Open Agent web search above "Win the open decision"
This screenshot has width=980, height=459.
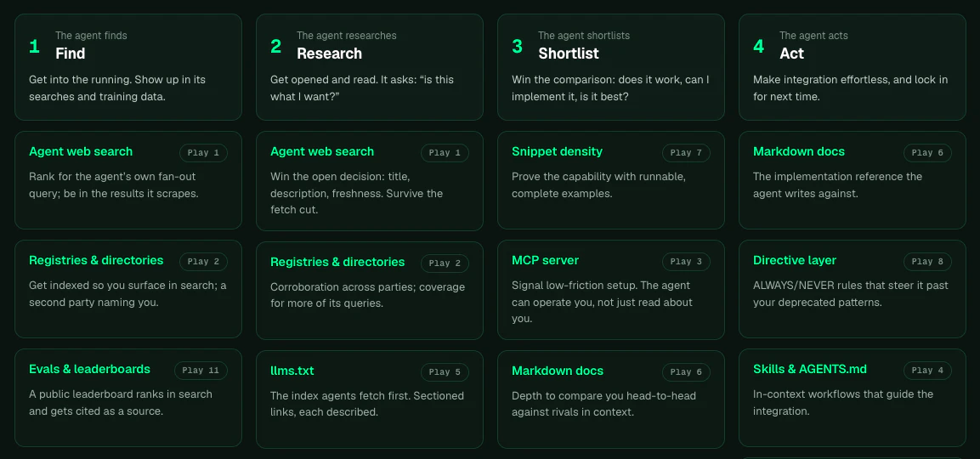pyautogui.click(x=322, y=151)
